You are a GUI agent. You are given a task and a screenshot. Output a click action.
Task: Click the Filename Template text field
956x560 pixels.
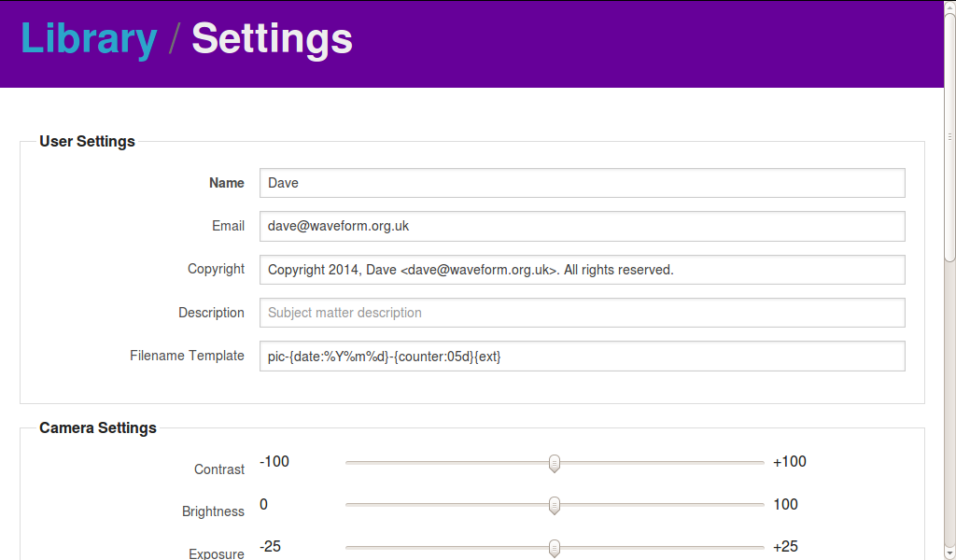point(582,356)
